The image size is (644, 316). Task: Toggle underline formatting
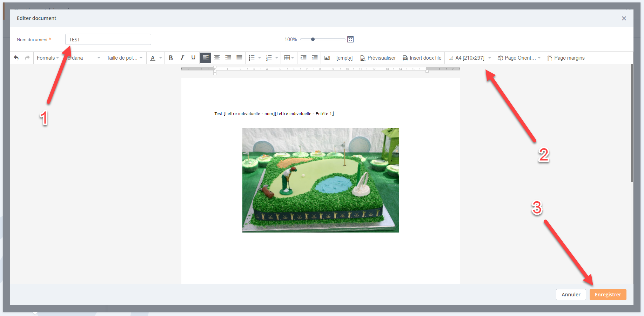(193, 58)
